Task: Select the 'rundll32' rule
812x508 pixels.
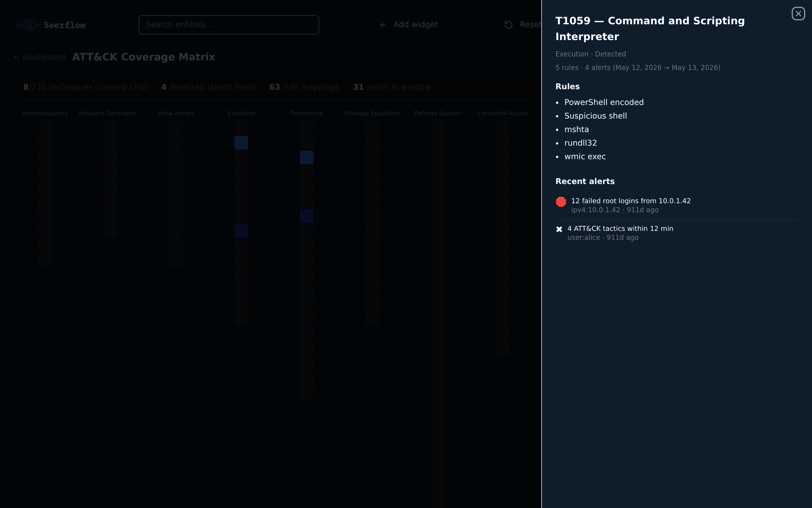Action: [x=581, y=143]
